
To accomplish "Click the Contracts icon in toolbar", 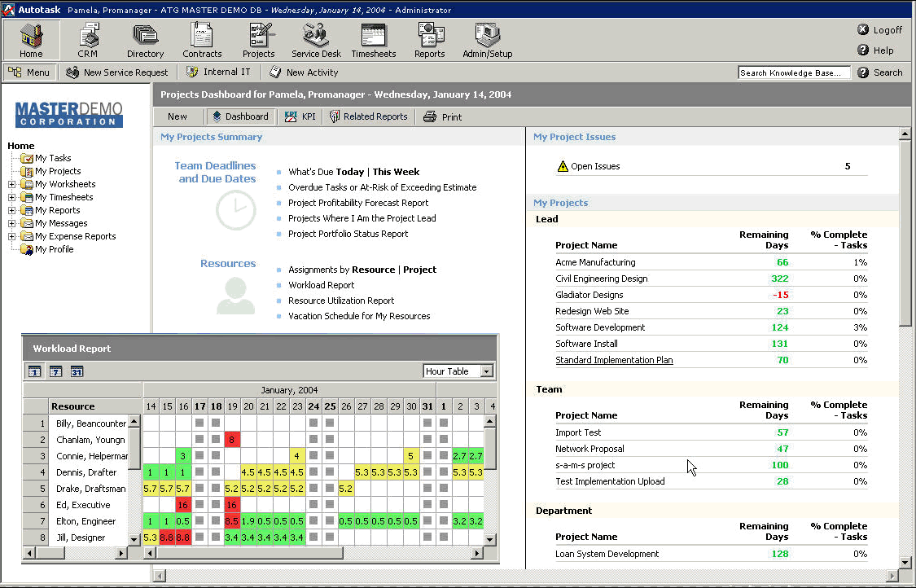I will pyautogui.click(x=202, y=39).
